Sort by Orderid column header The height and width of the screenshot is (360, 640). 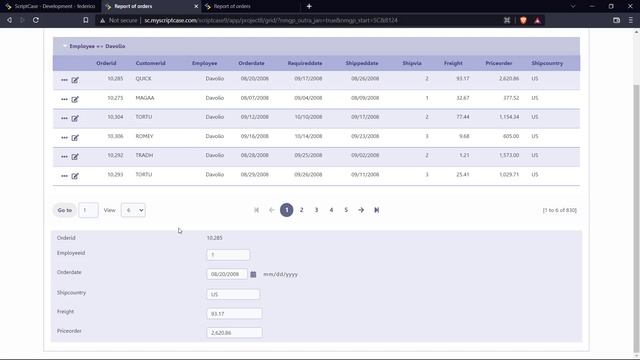pyautogui.click(x=106, y=63)
